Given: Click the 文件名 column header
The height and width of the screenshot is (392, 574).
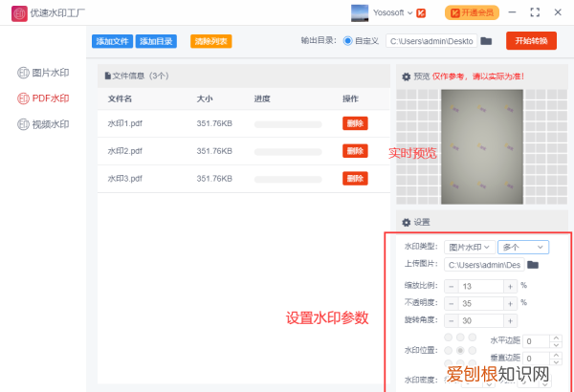Looking at the screenshot, I should pos(120,98).
